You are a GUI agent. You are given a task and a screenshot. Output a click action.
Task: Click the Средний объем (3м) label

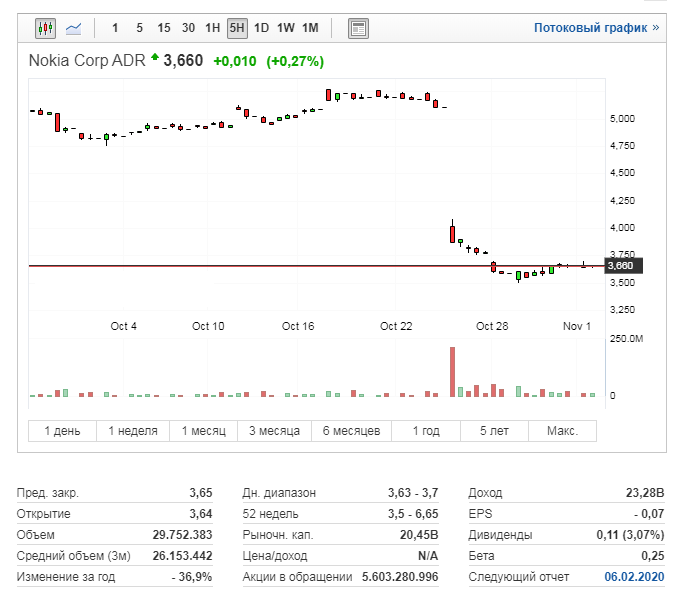pyautogui.click(x=73, y=556)
